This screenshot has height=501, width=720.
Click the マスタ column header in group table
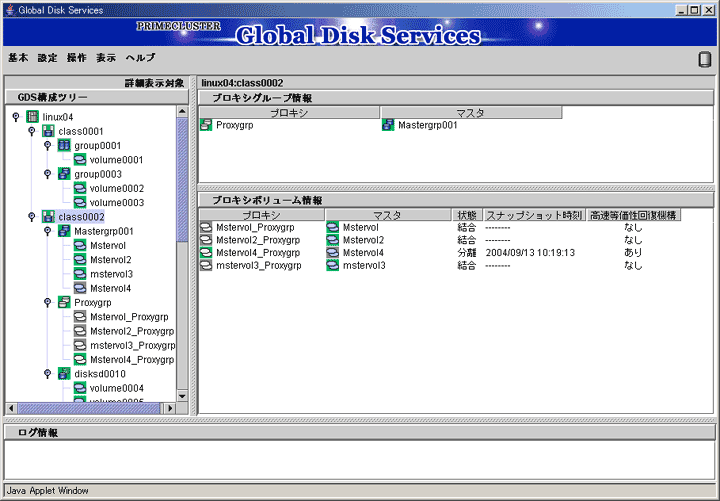pos(471,113)
